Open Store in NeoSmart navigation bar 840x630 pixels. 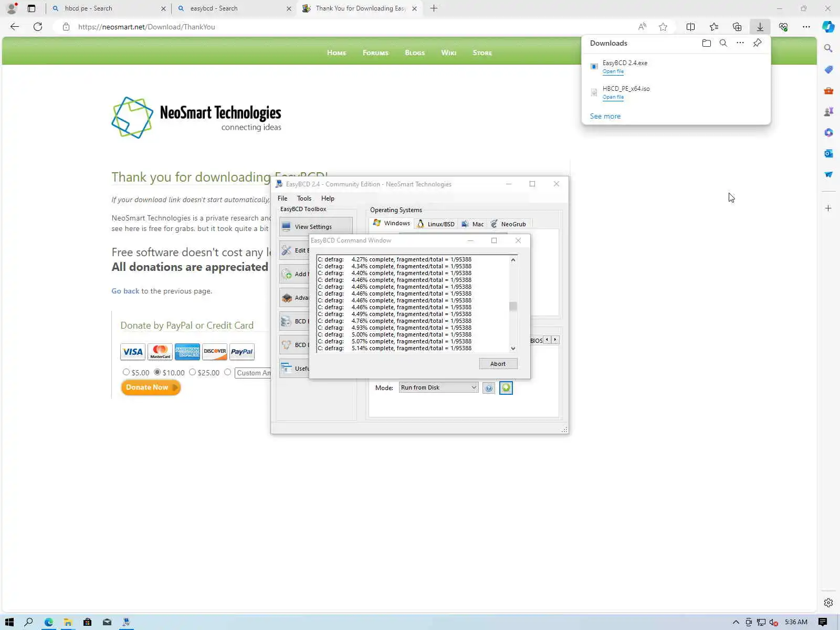tap(482, 52)
